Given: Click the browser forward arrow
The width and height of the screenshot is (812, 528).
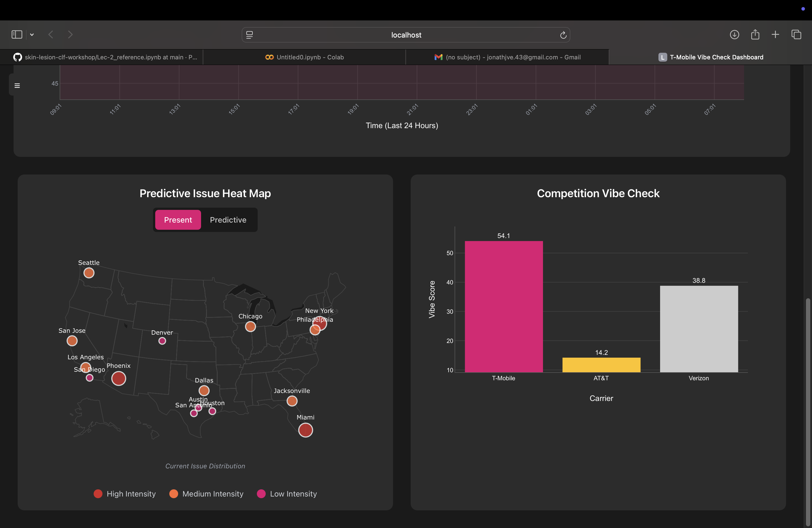Looking at the screenshot, I should point(70,35).
